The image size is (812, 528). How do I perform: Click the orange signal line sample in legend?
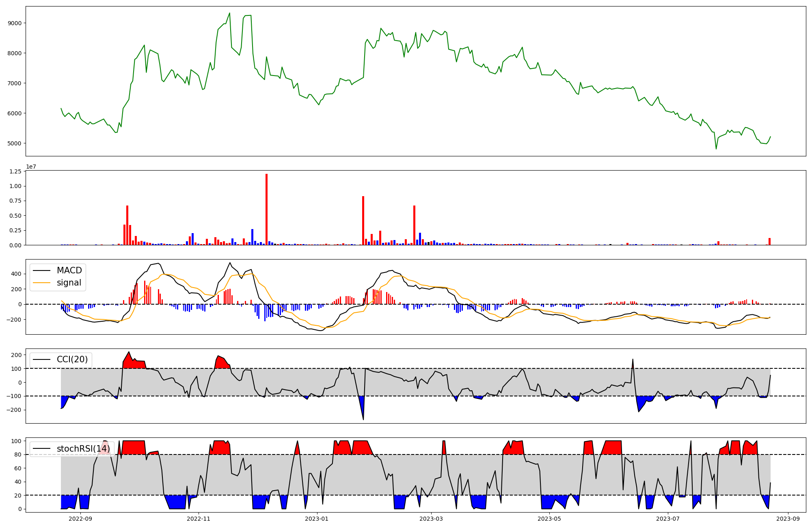point(41,283)
